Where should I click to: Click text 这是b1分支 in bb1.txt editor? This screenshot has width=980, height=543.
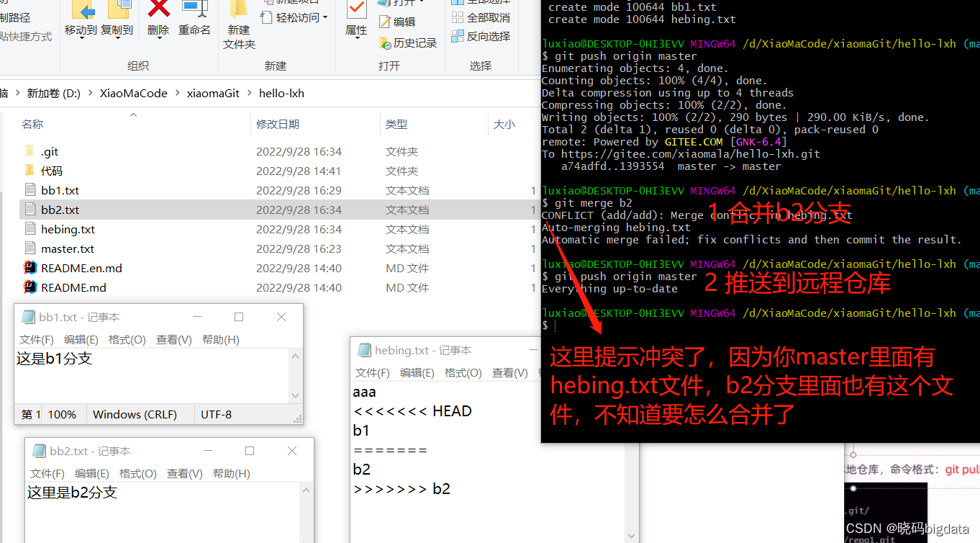(55, 358)
